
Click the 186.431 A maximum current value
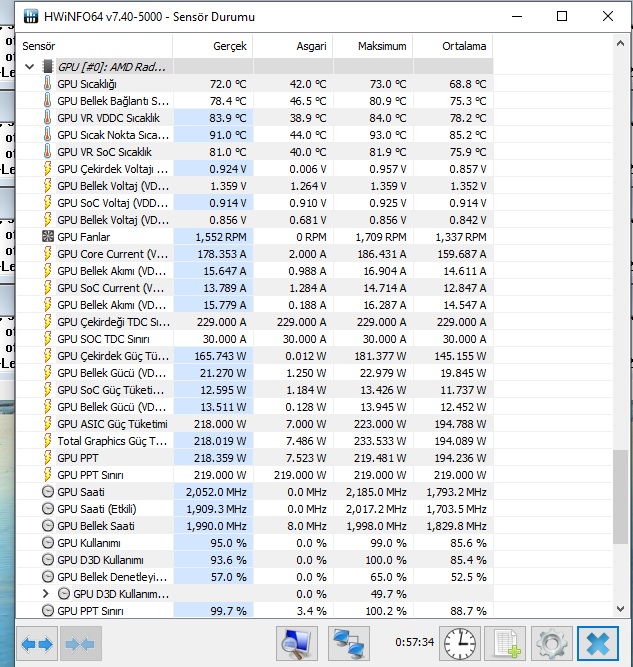pyautogui.click(x=382, y=254)
